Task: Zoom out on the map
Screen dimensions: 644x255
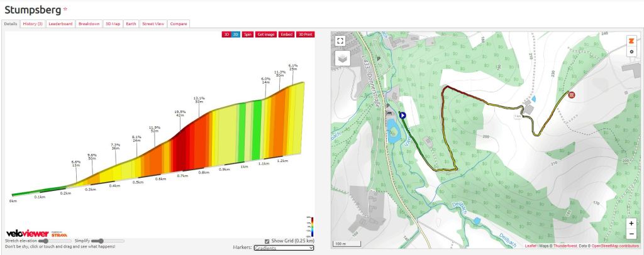Action: 631,234
